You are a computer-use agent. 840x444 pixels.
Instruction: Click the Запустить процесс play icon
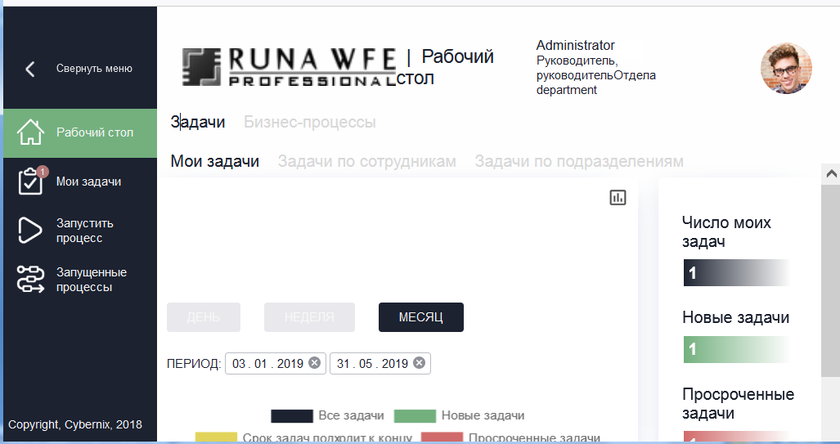(x=32, y=230)
